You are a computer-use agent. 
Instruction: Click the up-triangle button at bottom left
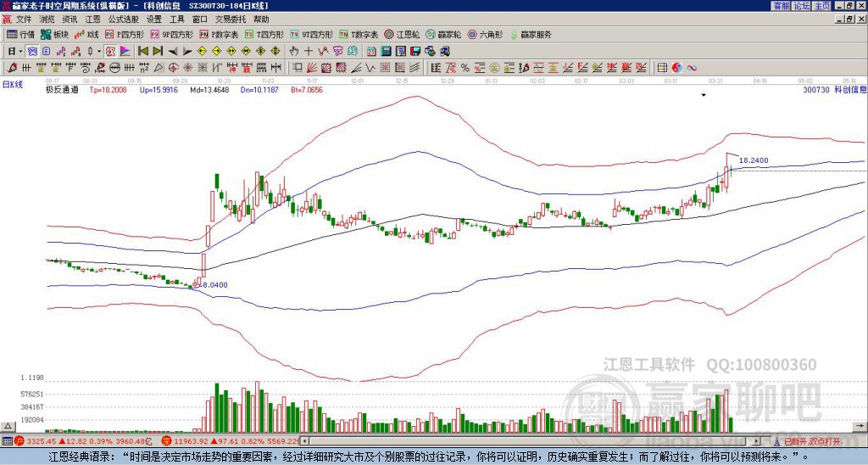pos(8,426)
